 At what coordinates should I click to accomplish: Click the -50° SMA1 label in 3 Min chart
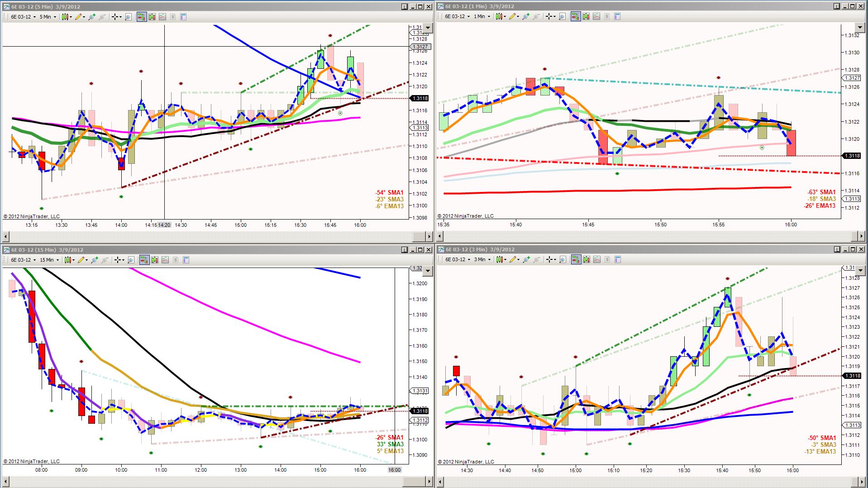pos(822,438)
